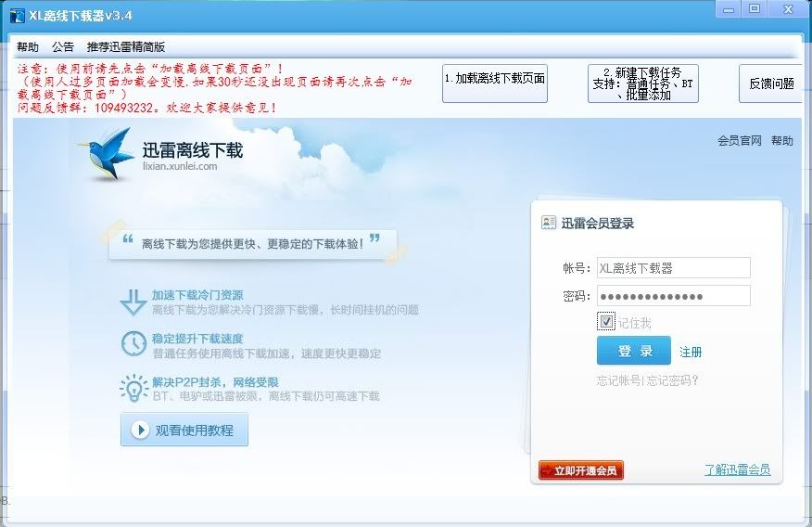Open the 帮助 menu
The image size is (812, 527).
coord(28,47)
